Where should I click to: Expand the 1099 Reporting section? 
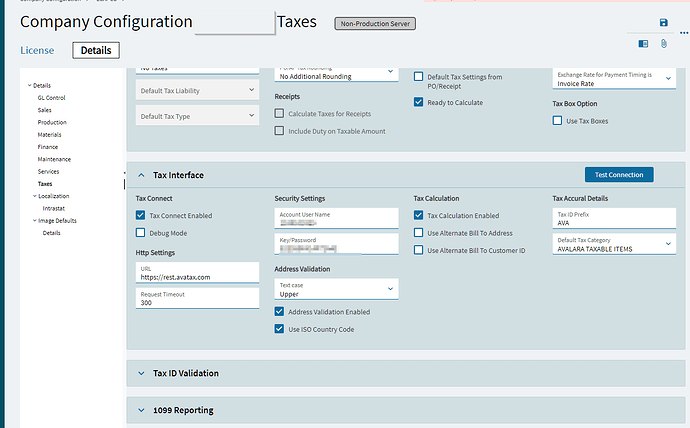[x=141, y=410]
